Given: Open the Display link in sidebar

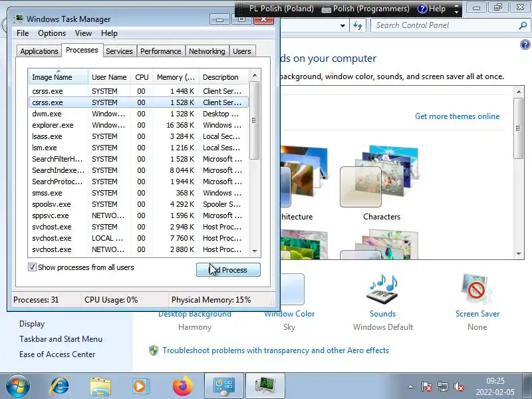Looking at the screenshot, I should click(32, 324).
